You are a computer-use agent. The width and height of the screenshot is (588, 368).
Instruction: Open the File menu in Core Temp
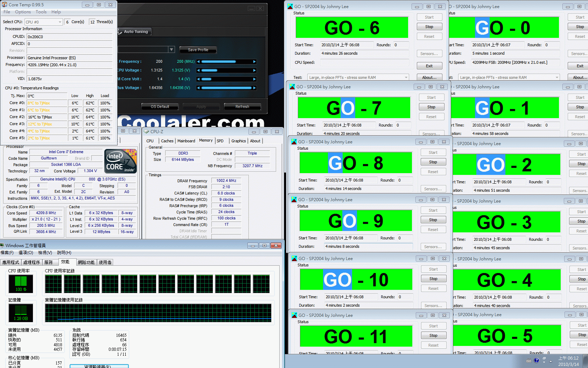coord(7,12)
